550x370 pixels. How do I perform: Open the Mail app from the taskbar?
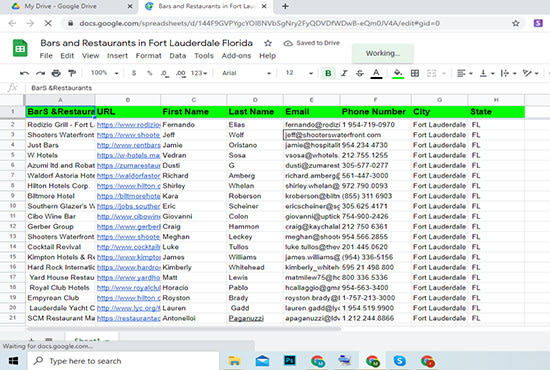(x=262, y=361)
